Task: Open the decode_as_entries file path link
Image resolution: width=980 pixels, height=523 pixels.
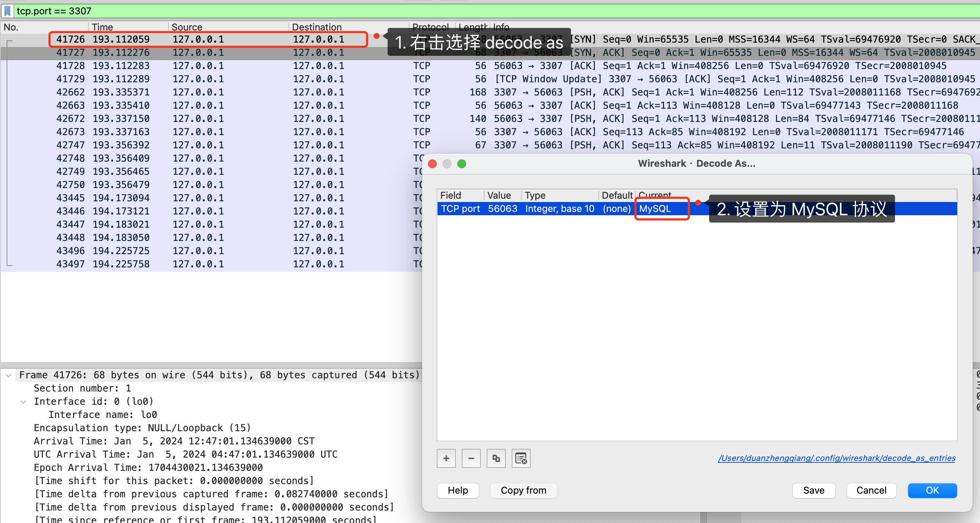Action: click(x=836, y=458)
